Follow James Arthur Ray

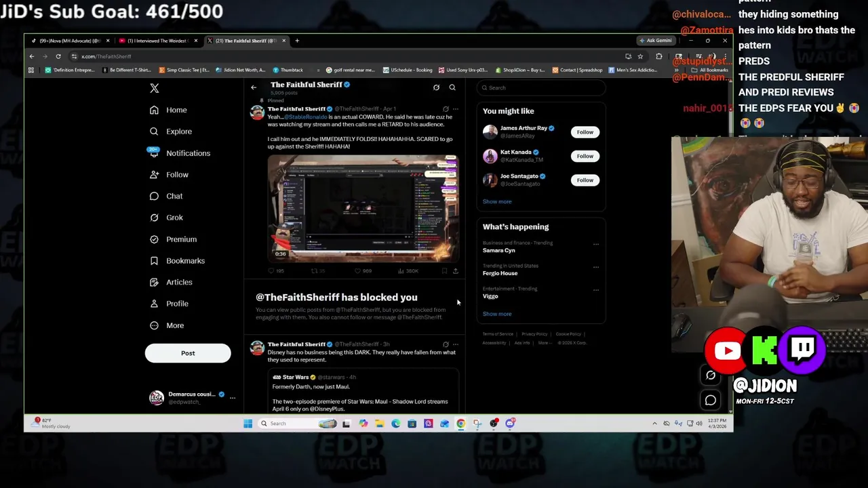click(x=585, y=132)
